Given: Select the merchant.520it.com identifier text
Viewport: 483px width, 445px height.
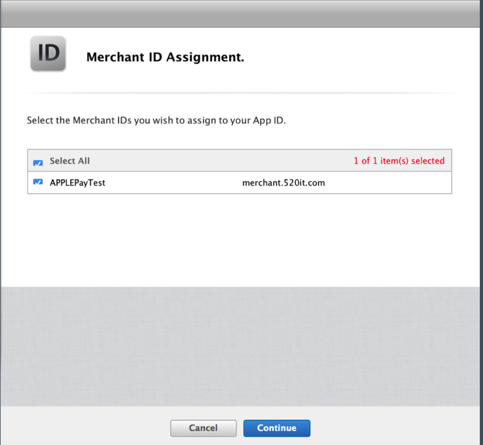Looking at the screenshot, I should 284,183.
